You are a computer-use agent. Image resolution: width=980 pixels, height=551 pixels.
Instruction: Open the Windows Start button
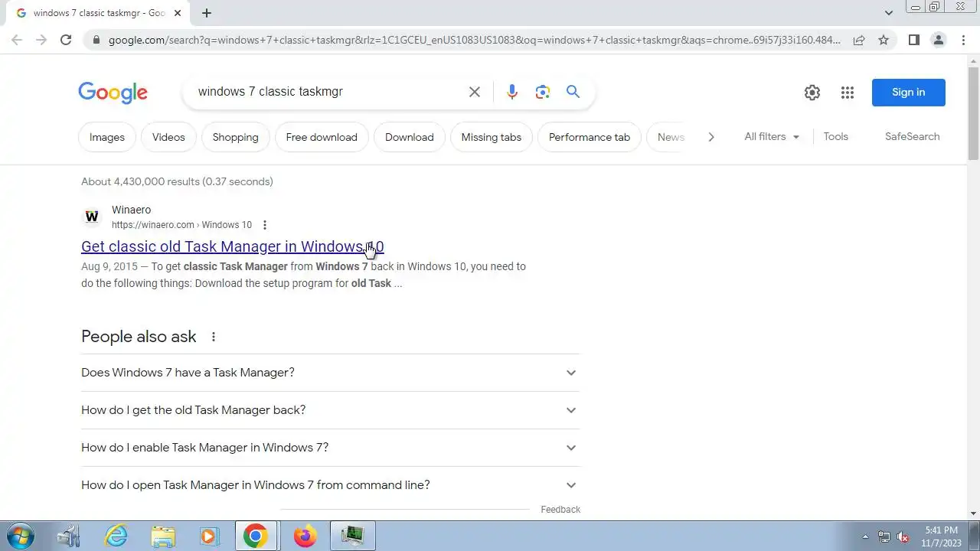[x=20, y=536]
